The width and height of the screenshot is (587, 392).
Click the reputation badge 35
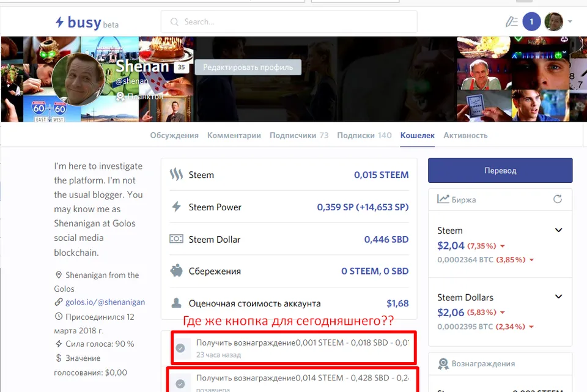coord(181,67)
